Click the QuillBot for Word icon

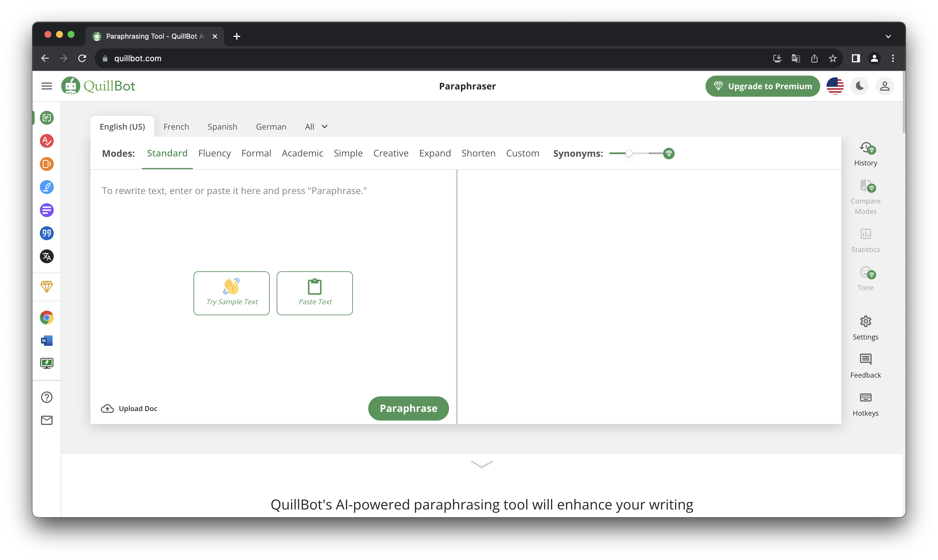pyautogui.click(x=47, y=340)
